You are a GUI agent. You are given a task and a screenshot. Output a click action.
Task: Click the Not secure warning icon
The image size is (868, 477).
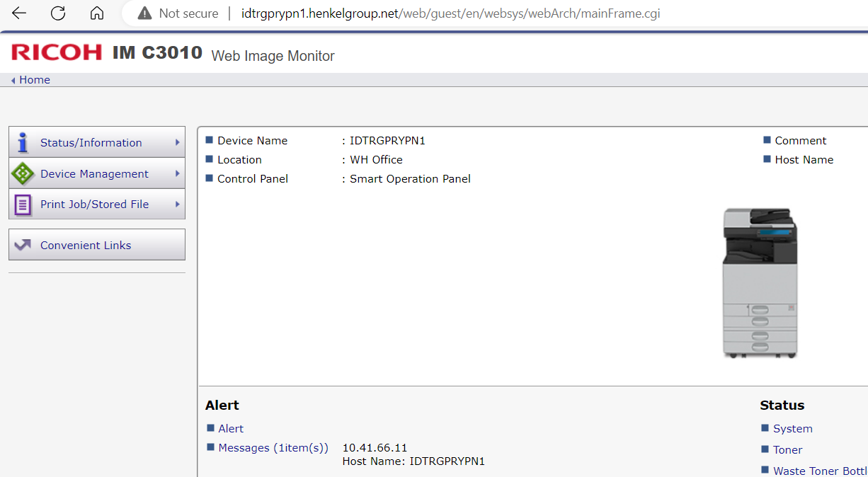(x=144, y=13)
